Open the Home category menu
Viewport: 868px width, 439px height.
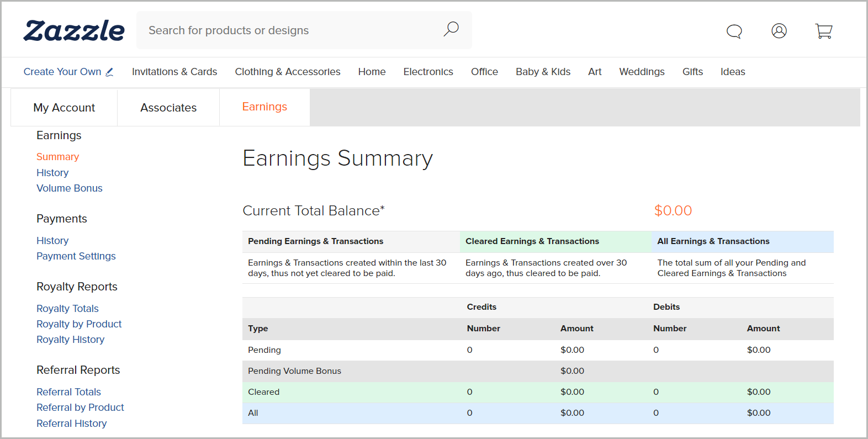coord(372,72)
